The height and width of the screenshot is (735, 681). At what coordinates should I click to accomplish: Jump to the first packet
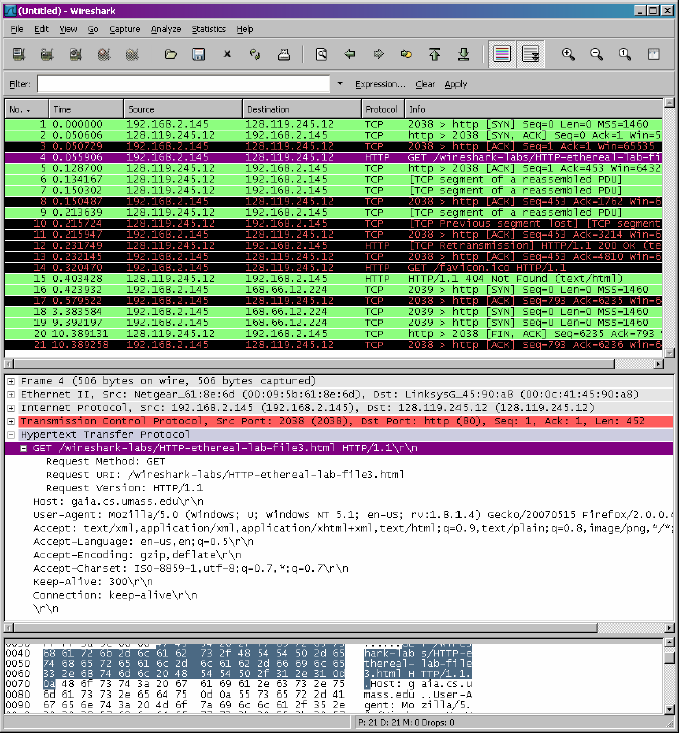435,54
